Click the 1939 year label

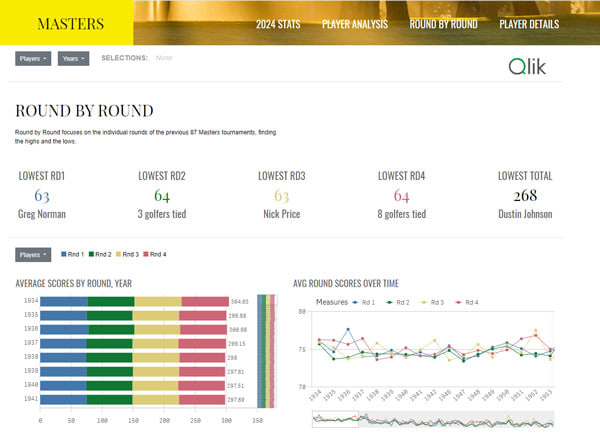point(31,371)
